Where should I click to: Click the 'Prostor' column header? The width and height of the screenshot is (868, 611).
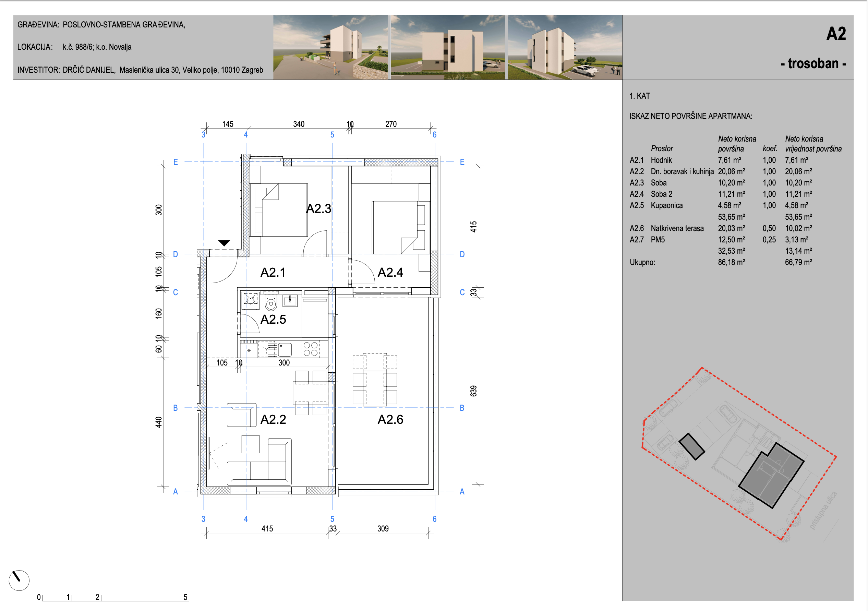(x=662, y=148)
